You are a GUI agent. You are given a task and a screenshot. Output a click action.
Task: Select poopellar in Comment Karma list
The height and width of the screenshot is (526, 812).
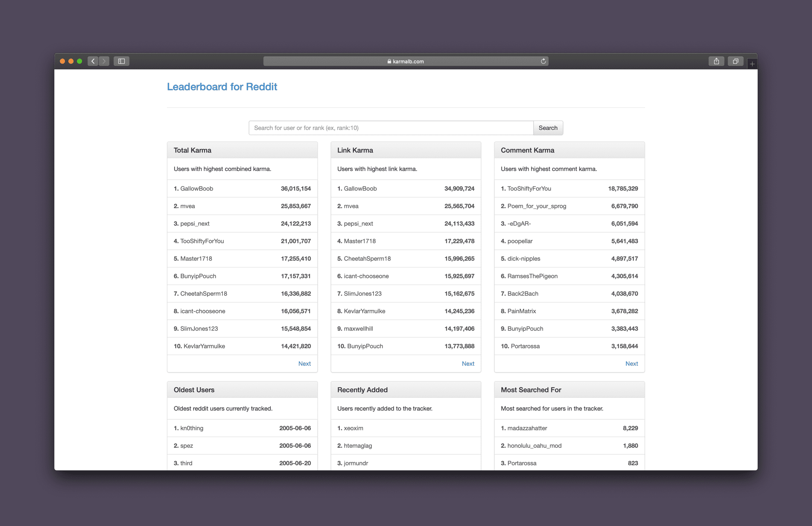[x=520, y=241]
